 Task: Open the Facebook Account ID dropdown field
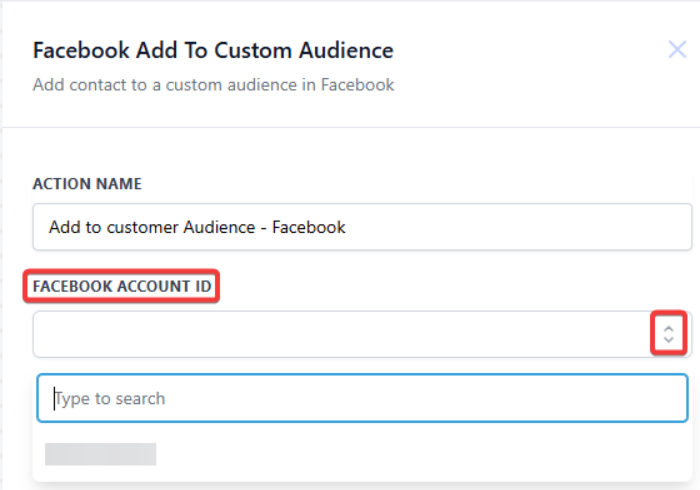point(340,334)
